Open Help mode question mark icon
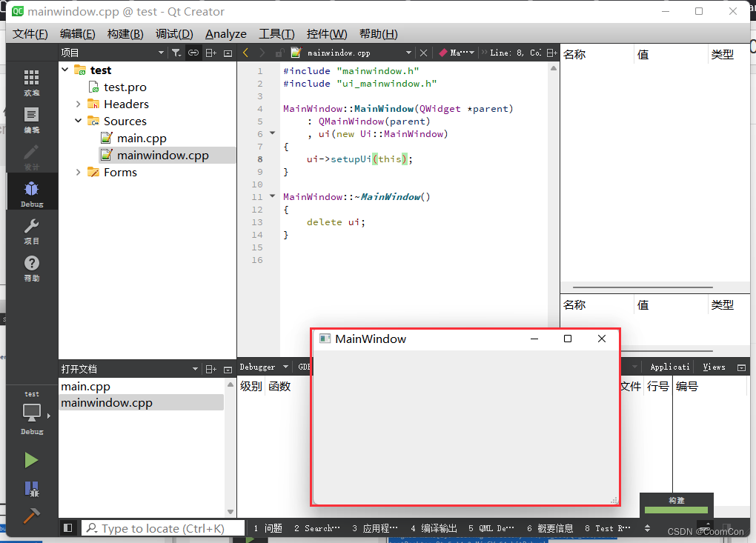Viewport: 756px width, 543px height. tap(31, 268)
